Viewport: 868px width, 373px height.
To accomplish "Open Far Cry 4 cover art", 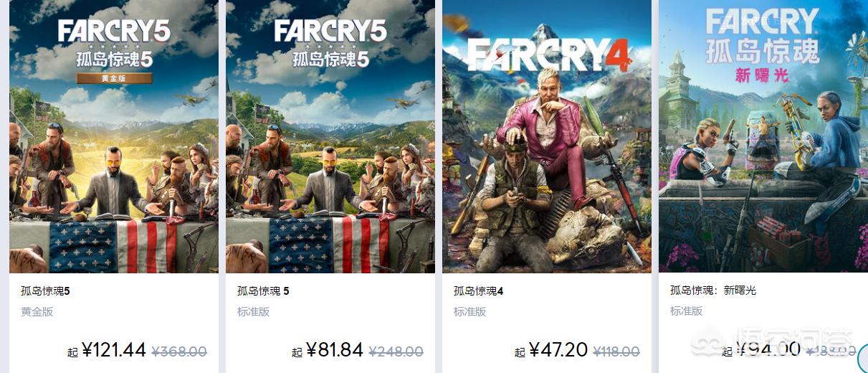I will pos(547,136).
